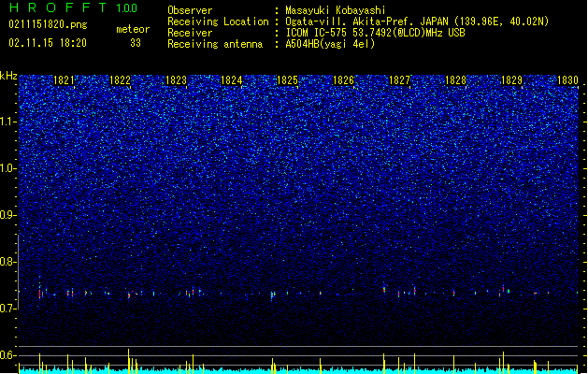Click the 1821 time marker

64,80
